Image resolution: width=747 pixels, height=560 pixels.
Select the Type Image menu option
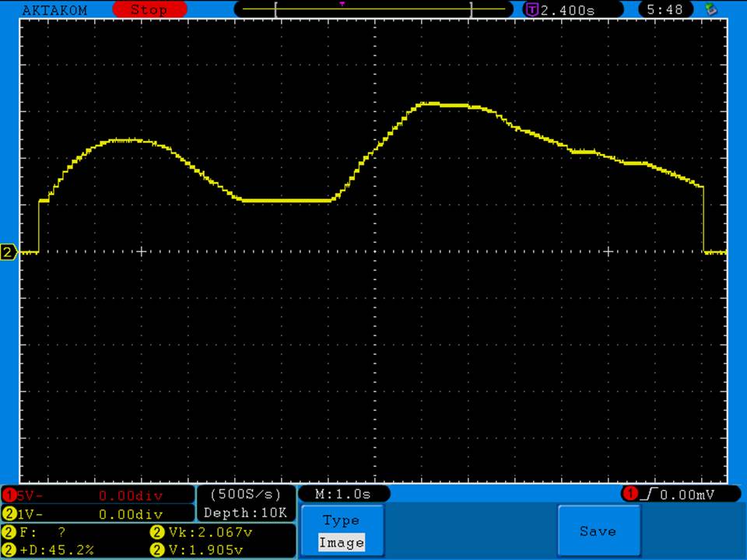(x=342, y=530)
